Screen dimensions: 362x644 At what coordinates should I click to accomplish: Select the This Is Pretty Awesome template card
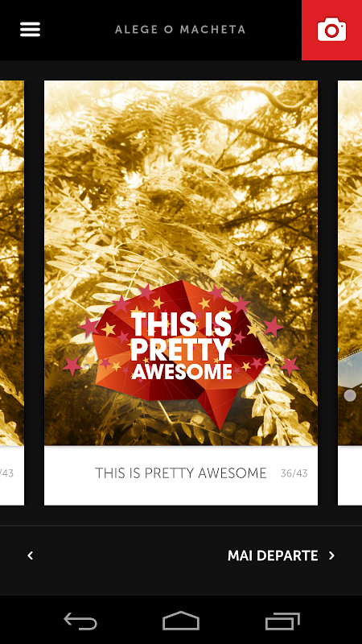tap(181, 293)
